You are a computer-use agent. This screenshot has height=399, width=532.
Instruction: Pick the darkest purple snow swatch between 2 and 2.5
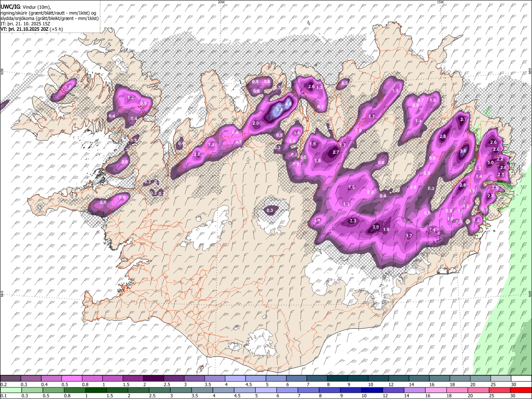pos(153,379)
